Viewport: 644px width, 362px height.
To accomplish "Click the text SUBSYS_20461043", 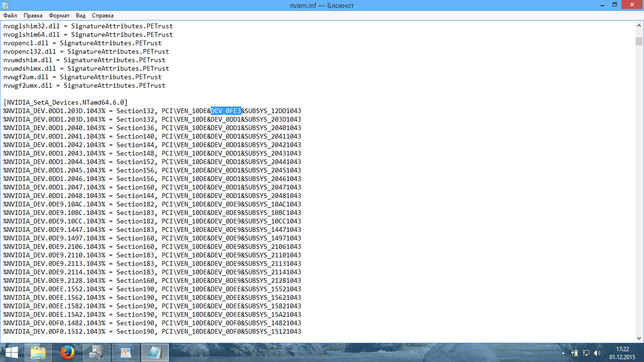I will pyautogui.click(x=273, y=179).
